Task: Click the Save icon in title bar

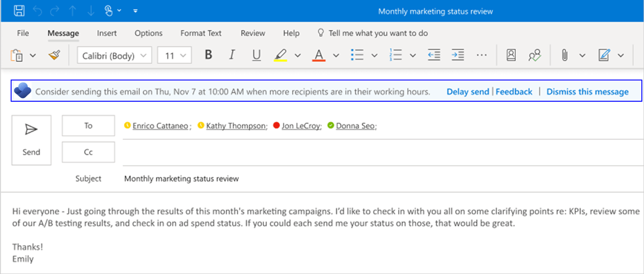Action: tap(19, 11)
